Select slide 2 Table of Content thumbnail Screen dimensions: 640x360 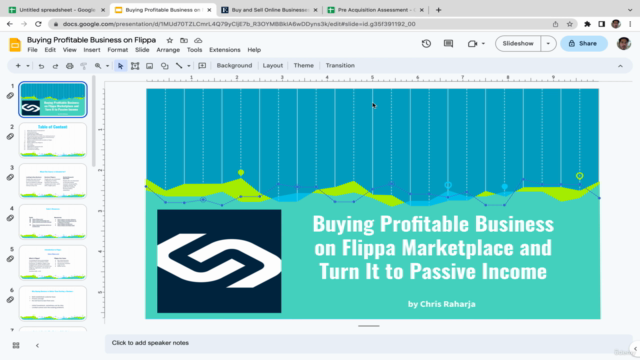53,140
